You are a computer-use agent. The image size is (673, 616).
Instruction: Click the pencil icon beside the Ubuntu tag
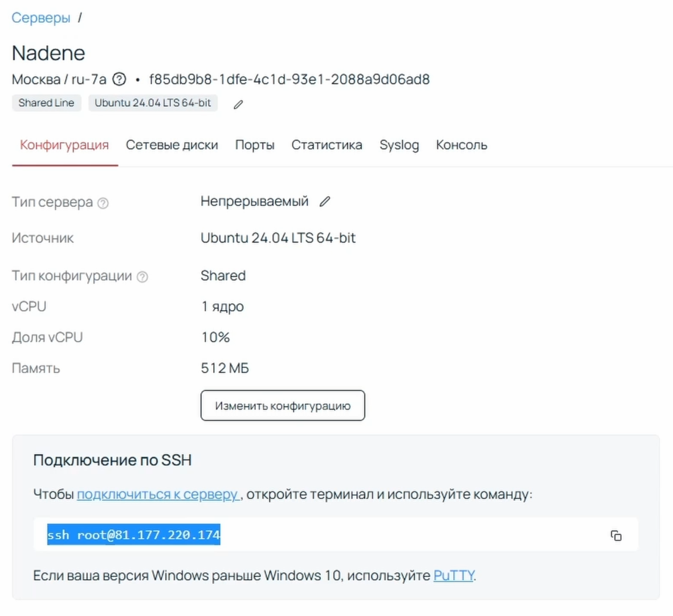[238, 104]
